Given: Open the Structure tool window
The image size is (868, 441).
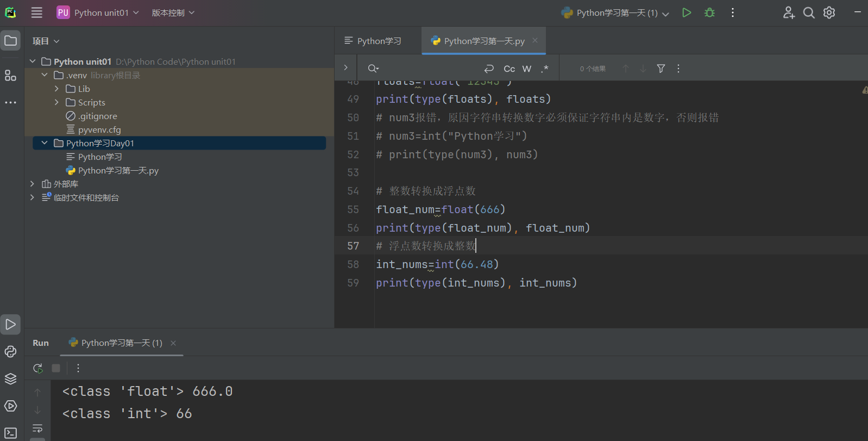Looking at the screenshot, I should click(10, 75).
